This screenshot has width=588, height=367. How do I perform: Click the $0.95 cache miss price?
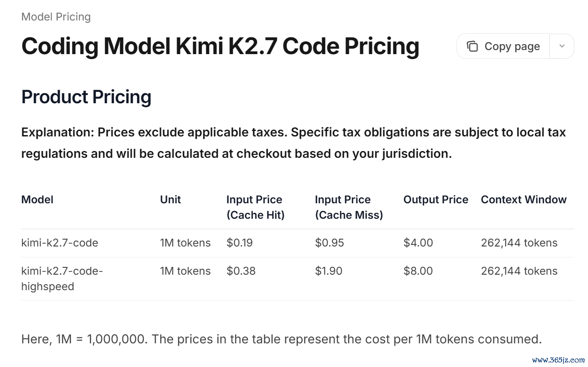click(x=329, y=243)
